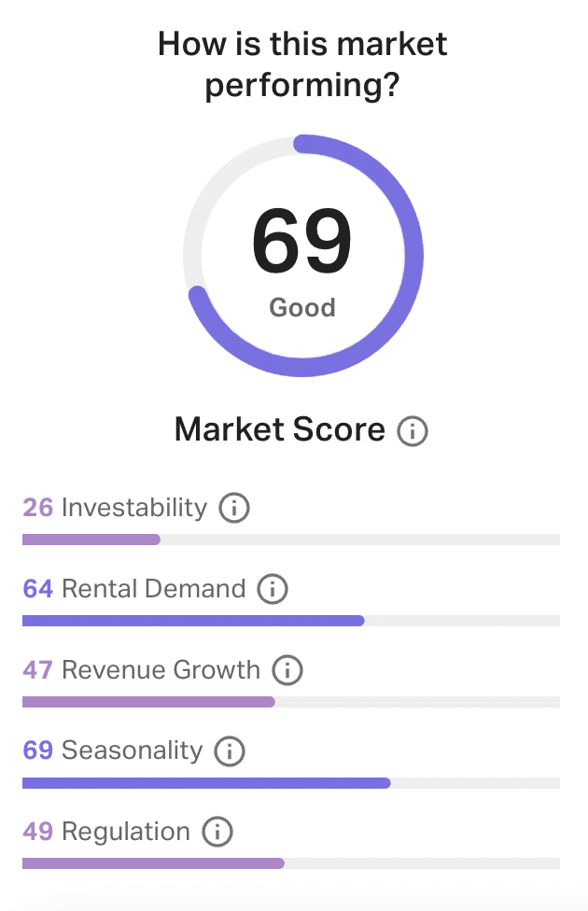Click the Rental Demand label
The height and width of the screenshot is (911, 588).
pos(153,589)
